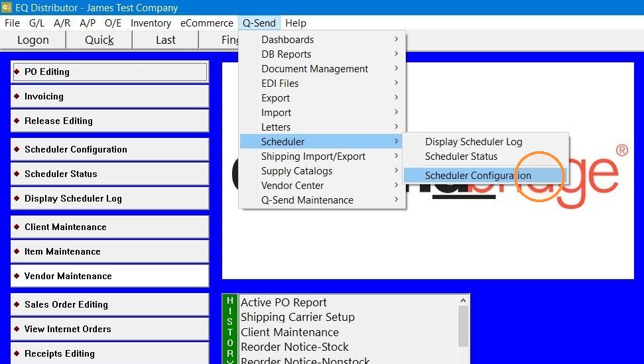This screenshot has width=644, height=364.
Task: Click the PO Editing sidebar button
Action: tap(109, 72)
